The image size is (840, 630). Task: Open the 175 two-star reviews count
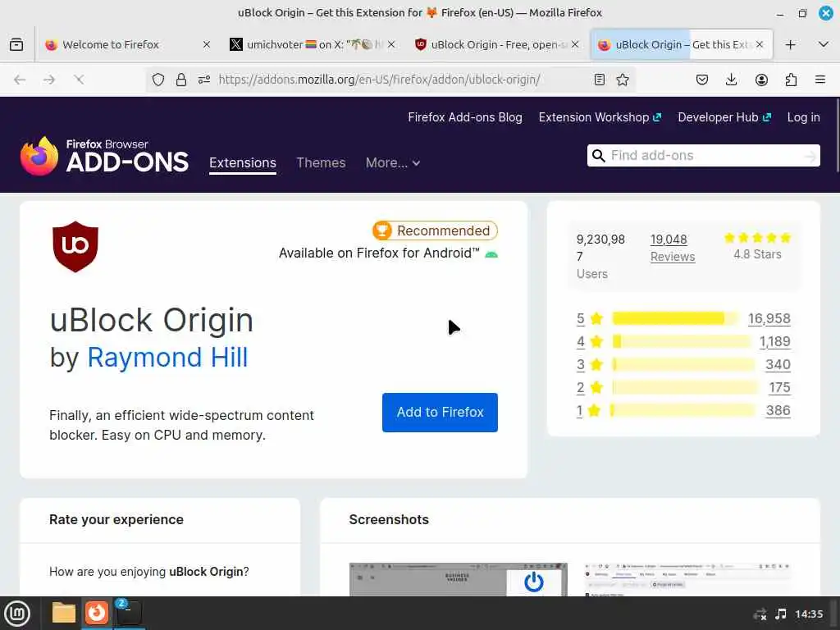(779, 387)
